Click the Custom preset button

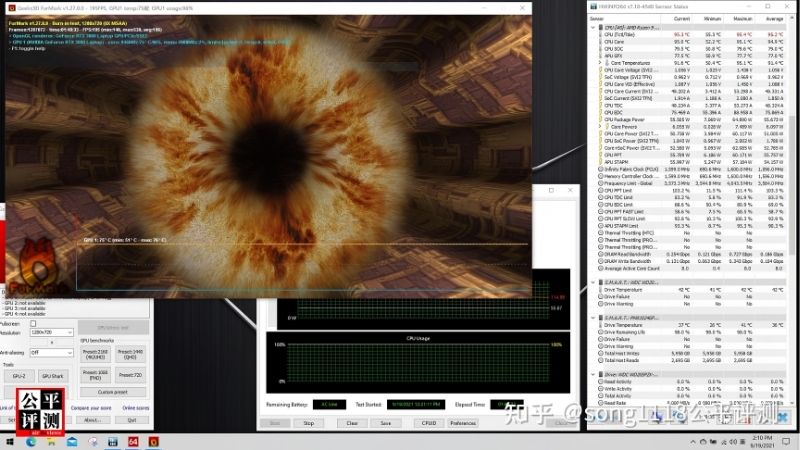coord(113,392)
